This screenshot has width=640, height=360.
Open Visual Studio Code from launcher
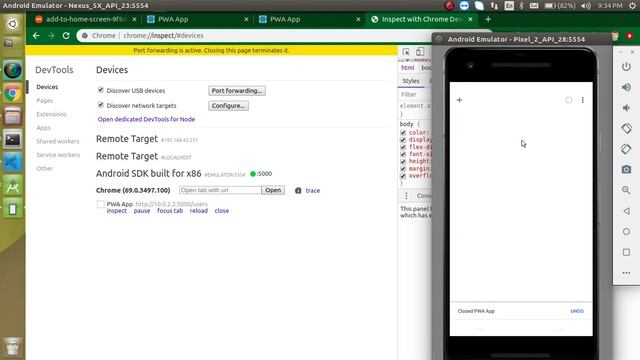13,163
